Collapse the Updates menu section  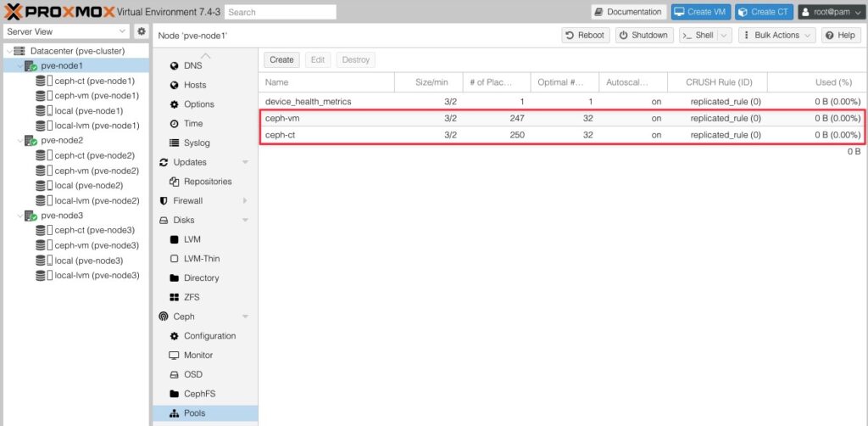point(245,162)
